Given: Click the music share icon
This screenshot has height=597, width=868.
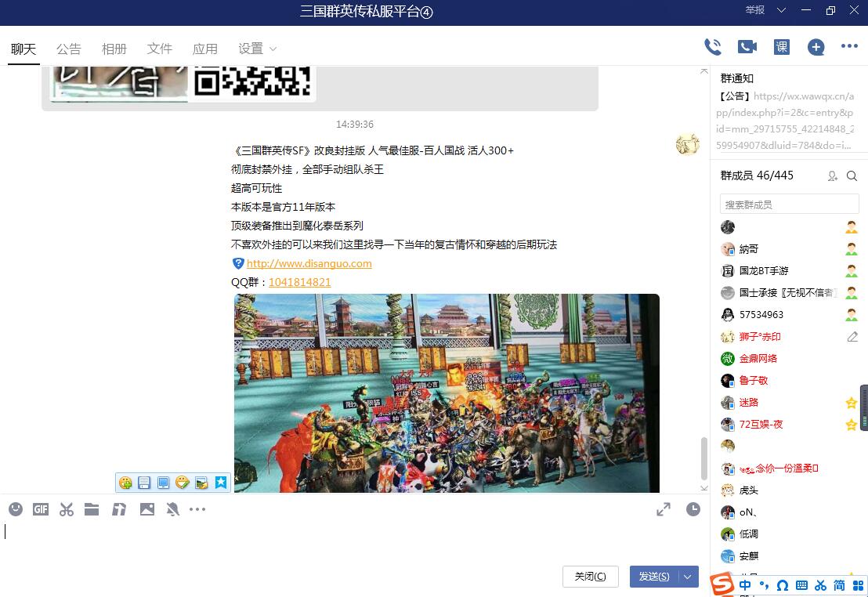Looking at the screenshot, I should click(x=118, y=509).
